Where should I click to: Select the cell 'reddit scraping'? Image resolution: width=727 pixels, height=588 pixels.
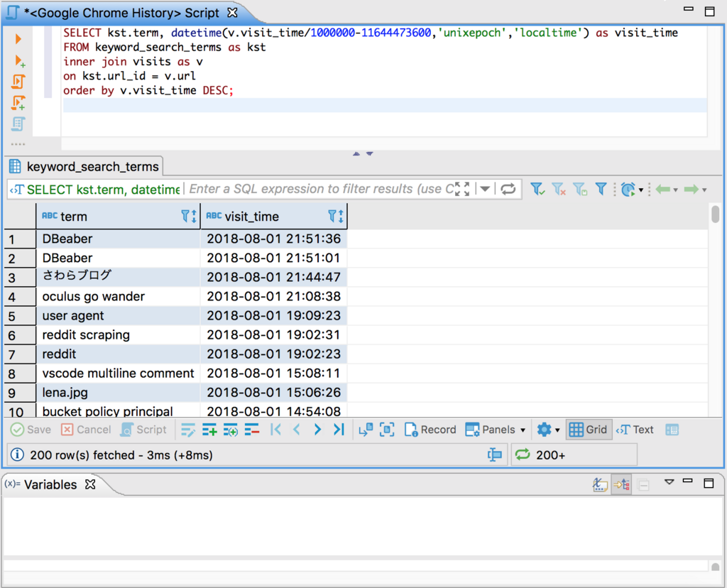118,334
